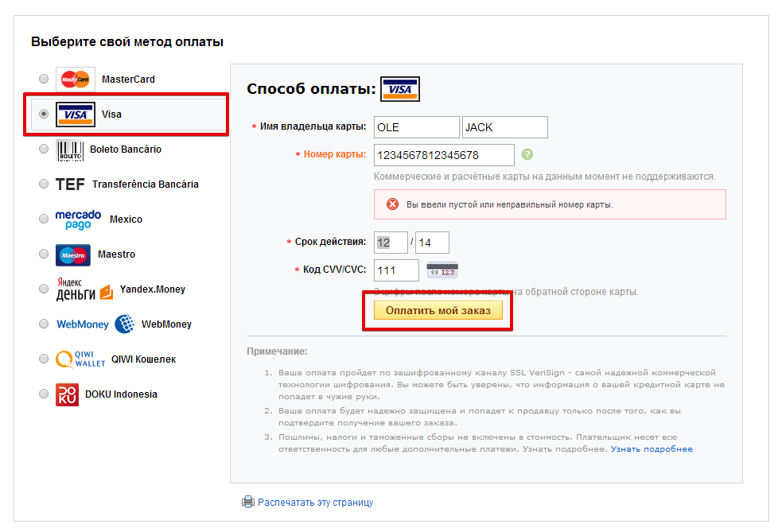Click the Оплатить мой заказ button
The width and height of the screenshot is (782, 532).
click(x=438, y=310)
